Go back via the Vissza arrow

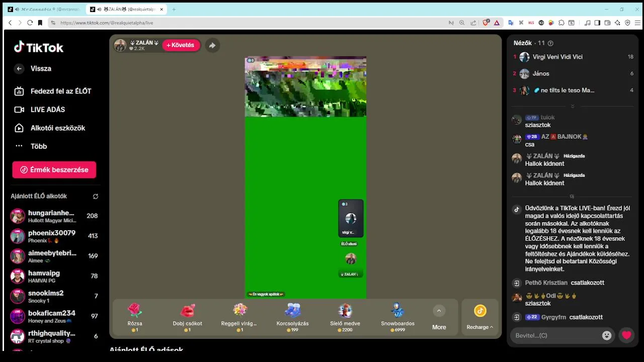(x=19, y=69)
